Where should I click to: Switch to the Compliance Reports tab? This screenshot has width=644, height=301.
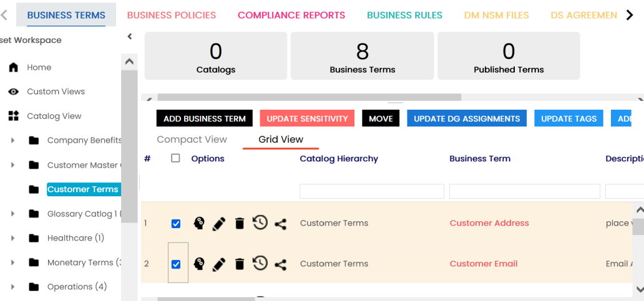pos(291,15)
